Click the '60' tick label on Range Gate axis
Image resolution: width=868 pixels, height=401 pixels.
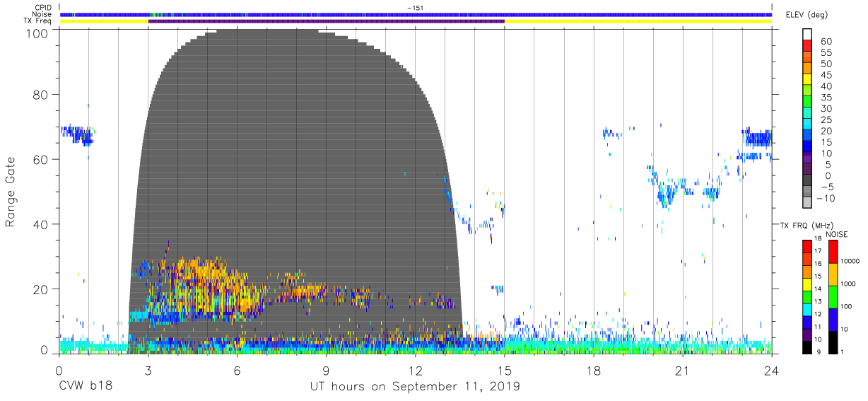41,160
